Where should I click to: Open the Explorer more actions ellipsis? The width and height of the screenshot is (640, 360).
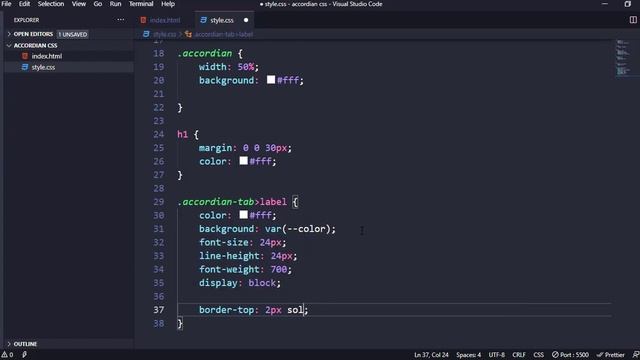120,20
